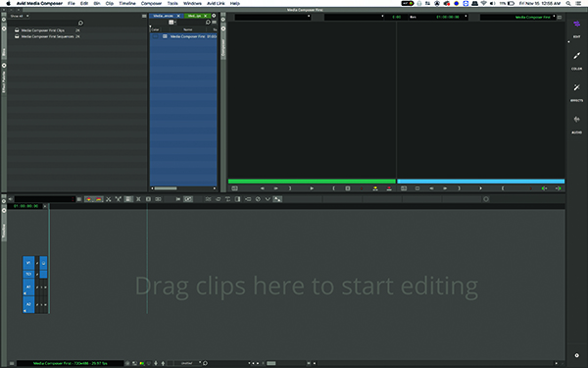Toggle the A2 audio track selector
This screenshot has height=368, width=588.
click(28, 304)
